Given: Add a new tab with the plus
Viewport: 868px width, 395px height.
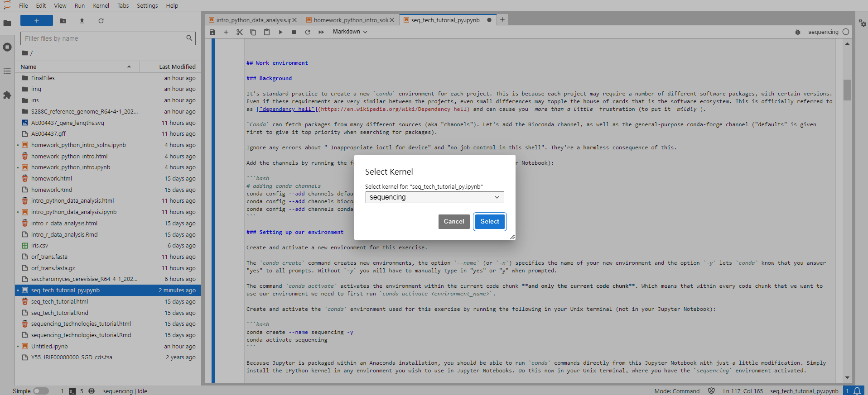Looking at the screenshot, I should (502, 19).
